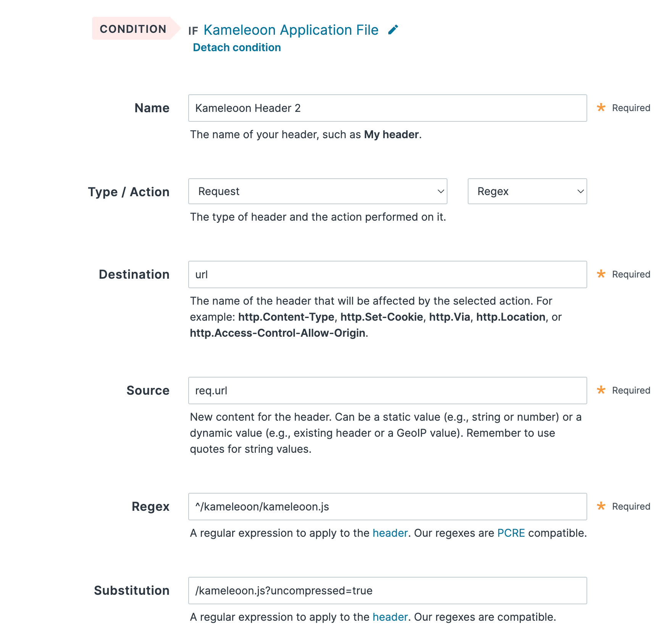Click the Detach condition link
Image resolution: width=672 pixels, height=636 pixels.
(237, 47)
